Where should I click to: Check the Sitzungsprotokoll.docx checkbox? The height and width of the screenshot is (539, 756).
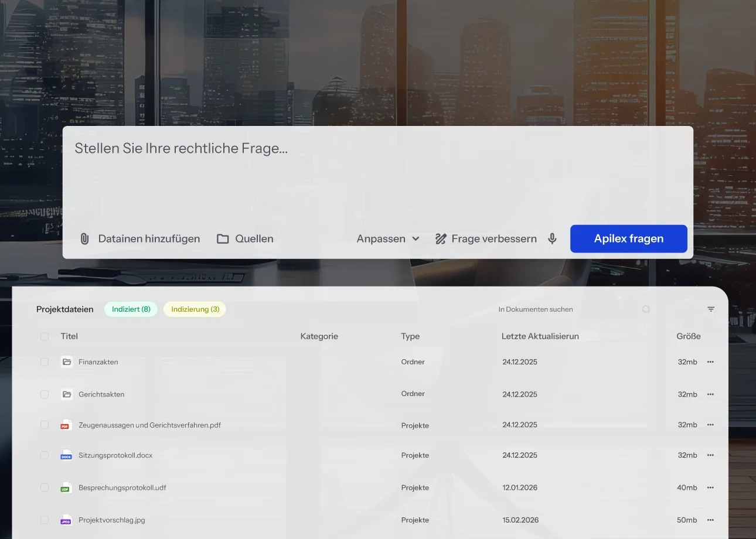(45, 455)
